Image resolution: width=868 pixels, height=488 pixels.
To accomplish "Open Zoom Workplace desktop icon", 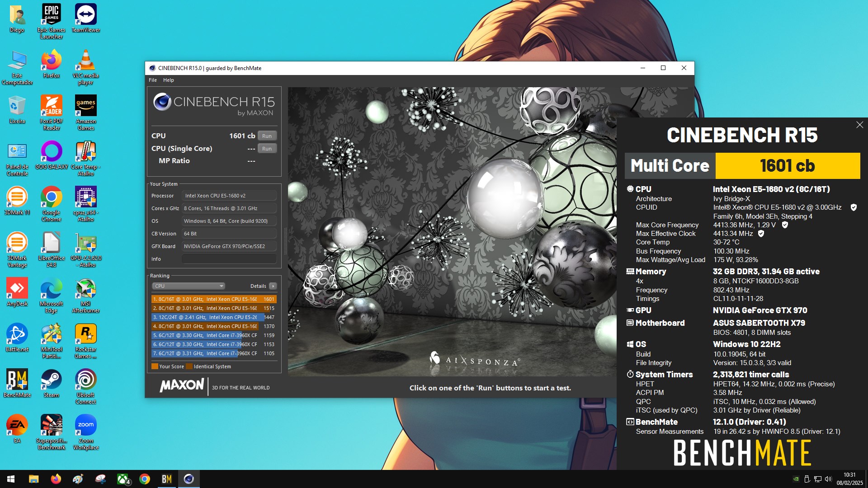I will [85, 432].
